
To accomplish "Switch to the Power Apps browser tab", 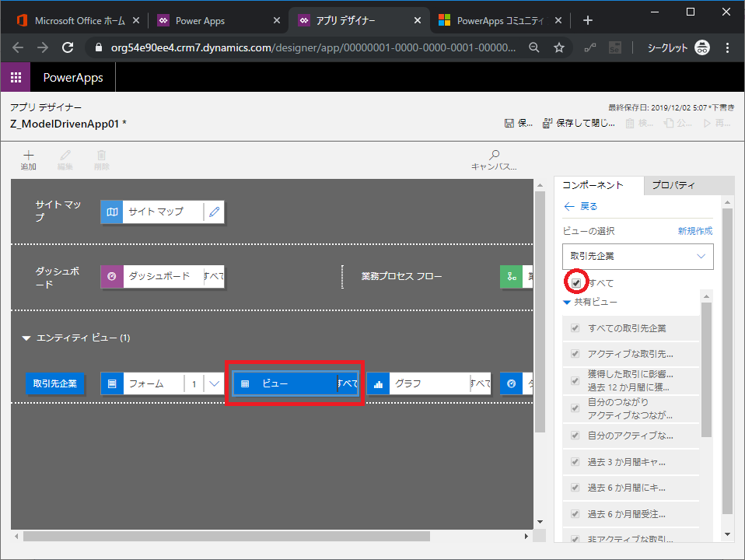I will (217, 20).
